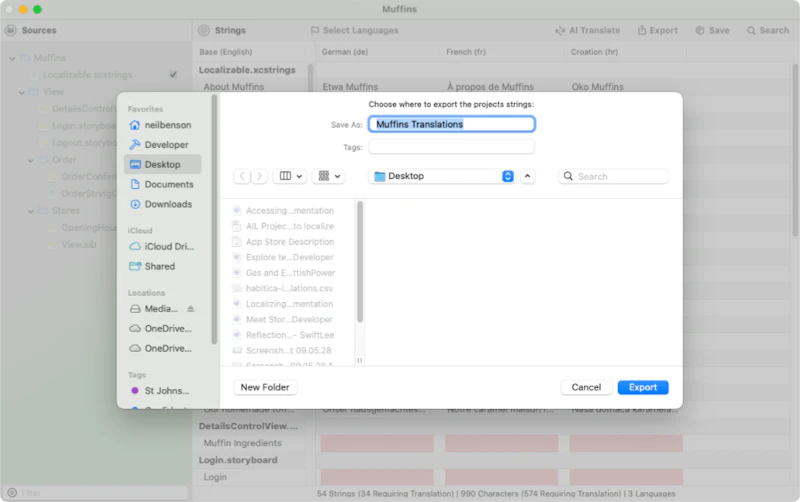Collapse the View folder in Sources
The width and height of the screenshot is (800, 502).
[x=21, y=92]
